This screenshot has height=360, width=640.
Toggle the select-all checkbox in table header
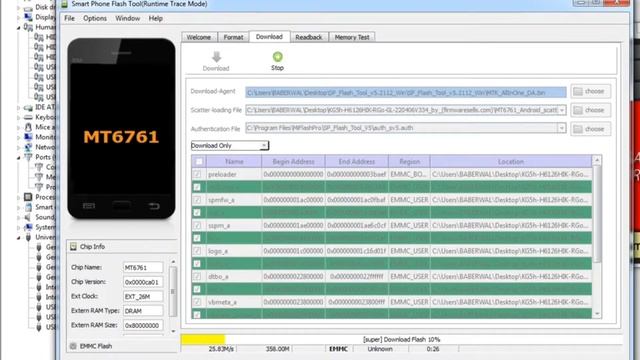tap(199, 162)
